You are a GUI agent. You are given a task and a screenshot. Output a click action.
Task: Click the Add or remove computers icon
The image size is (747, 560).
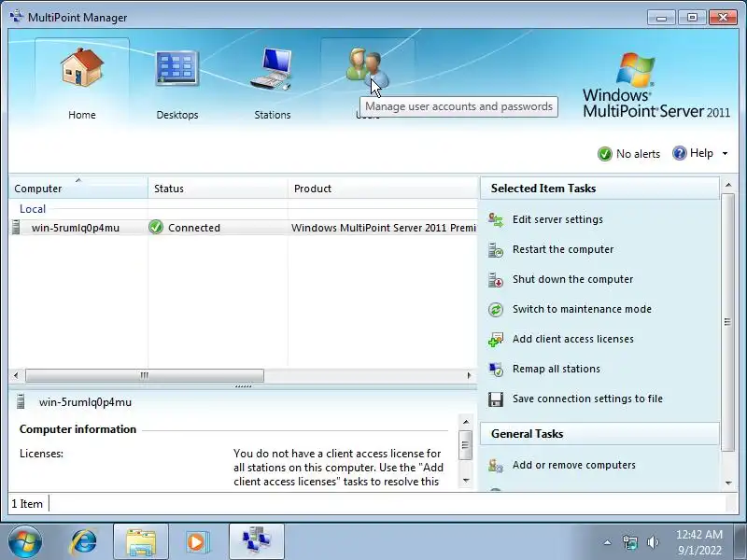496,465
